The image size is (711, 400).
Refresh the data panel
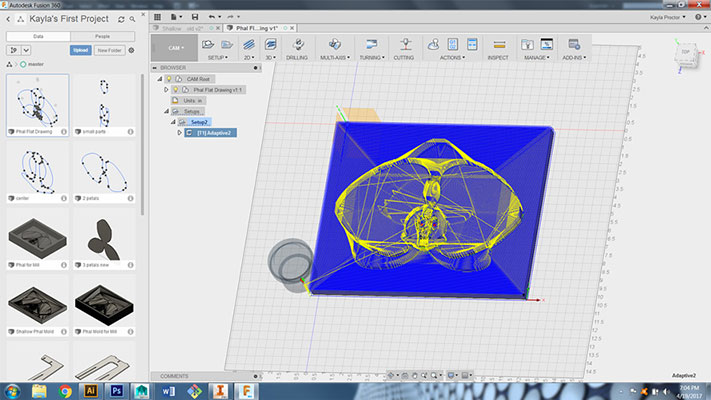tap(121, 20)
